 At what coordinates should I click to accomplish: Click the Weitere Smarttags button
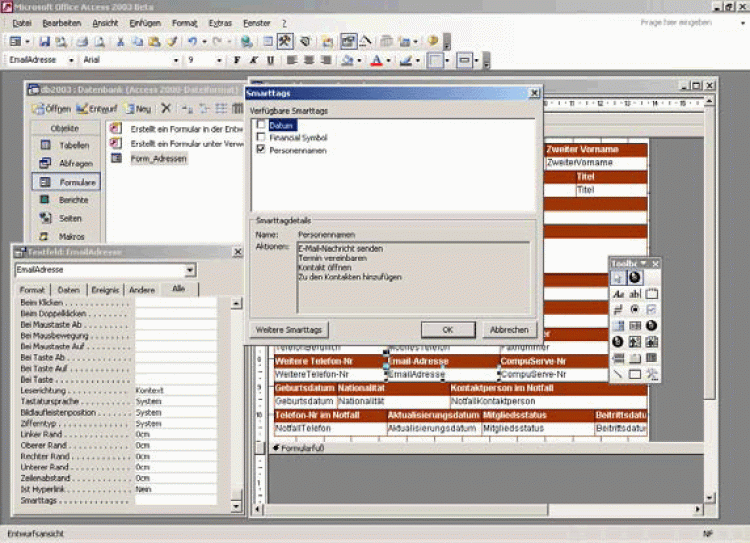[x=288, y=329]
